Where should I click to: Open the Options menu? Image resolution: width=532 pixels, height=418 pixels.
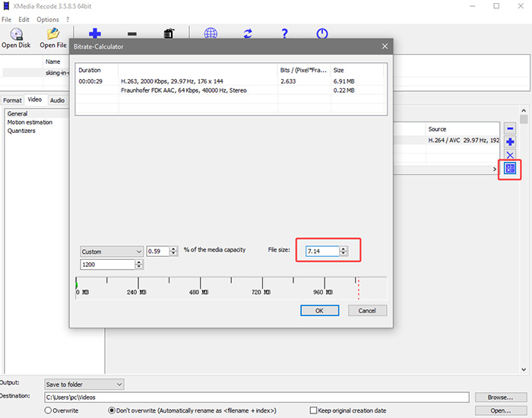(47, 19)
